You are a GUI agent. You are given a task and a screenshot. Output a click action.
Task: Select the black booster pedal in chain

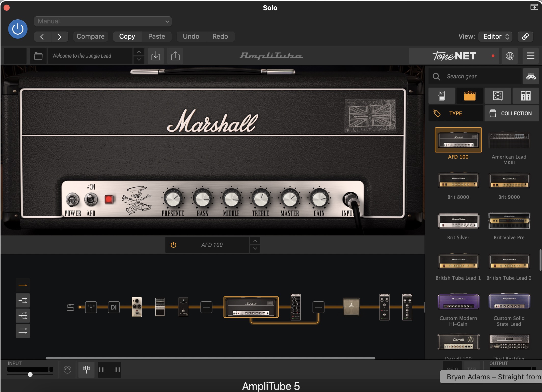tap(183, 307)
